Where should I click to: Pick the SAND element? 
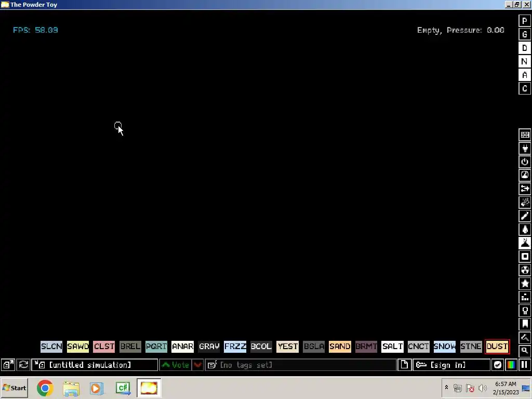[x=340, y=347]
